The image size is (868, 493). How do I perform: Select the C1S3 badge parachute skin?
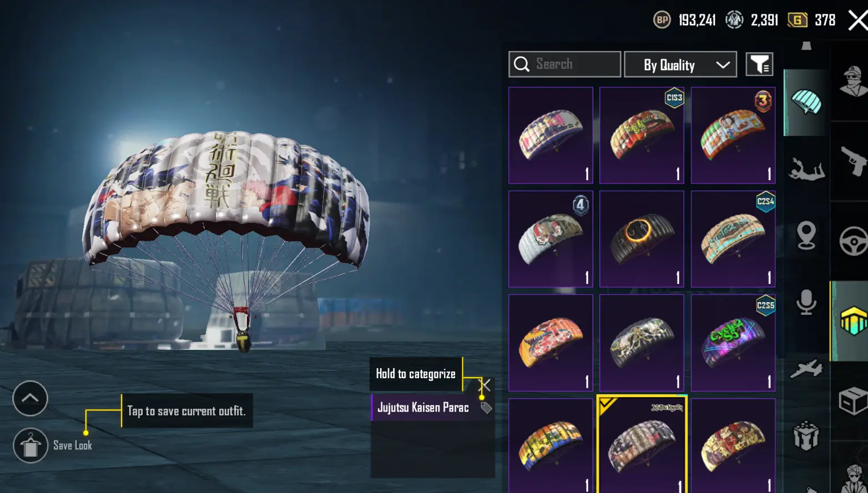click(x=642, y=135)
